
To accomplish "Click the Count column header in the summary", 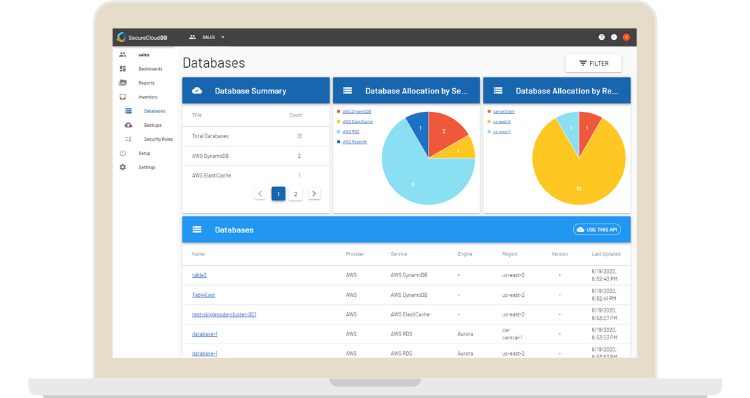I will coord(295,115).
